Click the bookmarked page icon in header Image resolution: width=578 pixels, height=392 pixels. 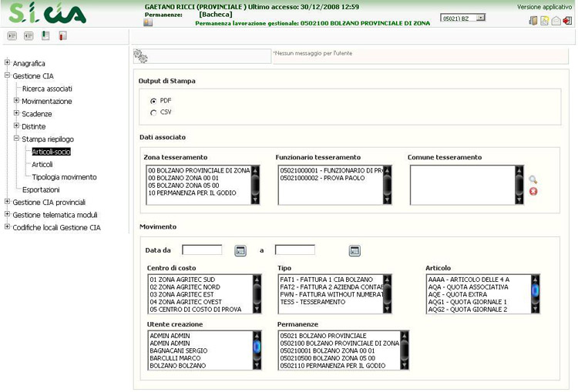point(544,21)
